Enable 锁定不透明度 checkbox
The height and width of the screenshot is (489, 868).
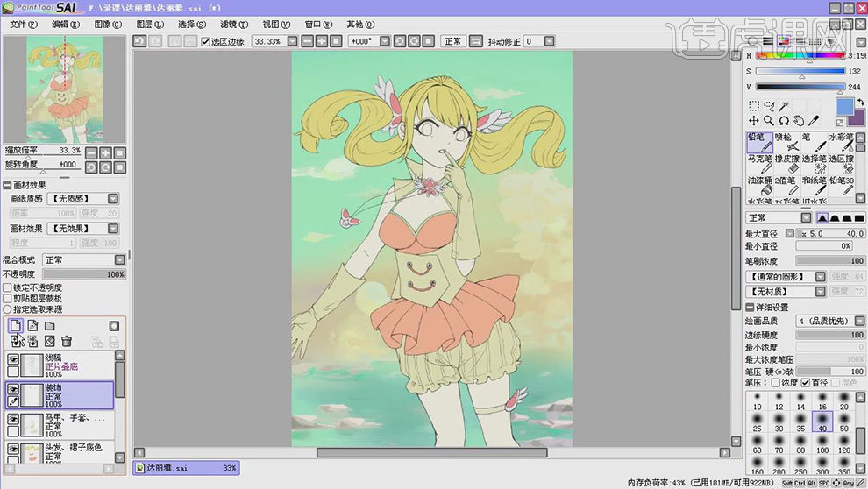pos(7,287)
